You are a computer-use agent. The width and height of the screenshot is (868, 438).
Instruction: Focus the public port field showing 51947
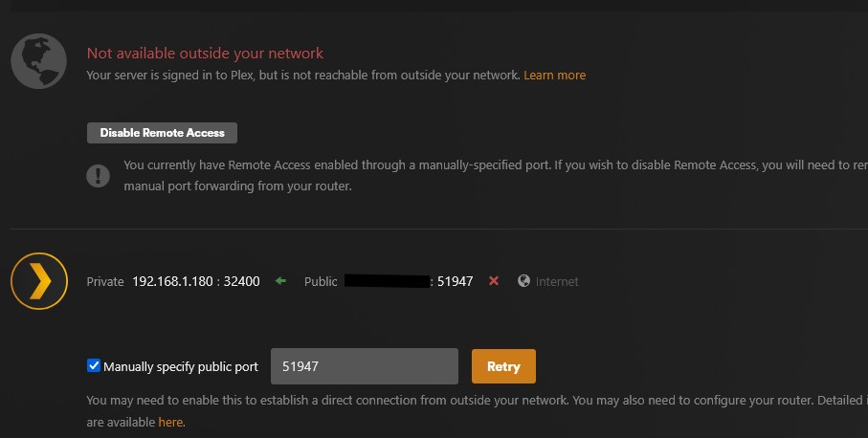(x=365, y=366)
